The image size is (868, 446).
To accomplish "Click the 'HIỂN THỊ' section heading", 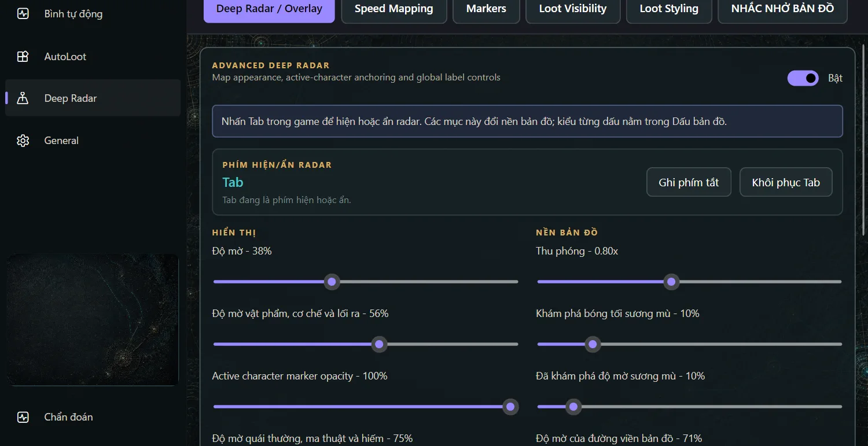I will pyautogui.click(x=234, y=233).
